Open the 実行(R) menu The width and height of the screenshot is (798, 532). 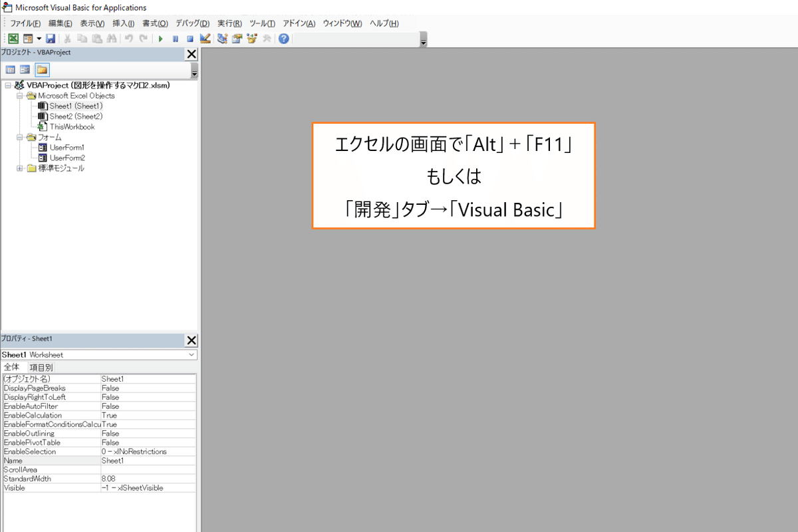pyautogui.click(x=229, y=23)
